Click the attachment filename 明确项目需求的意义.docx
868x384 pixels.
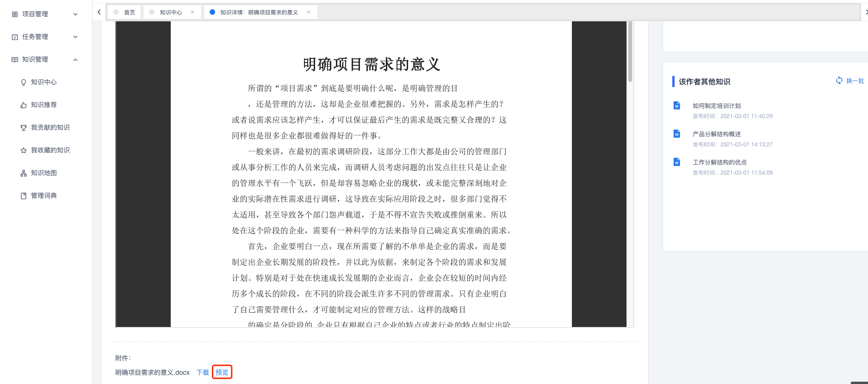tap(153, 372)
